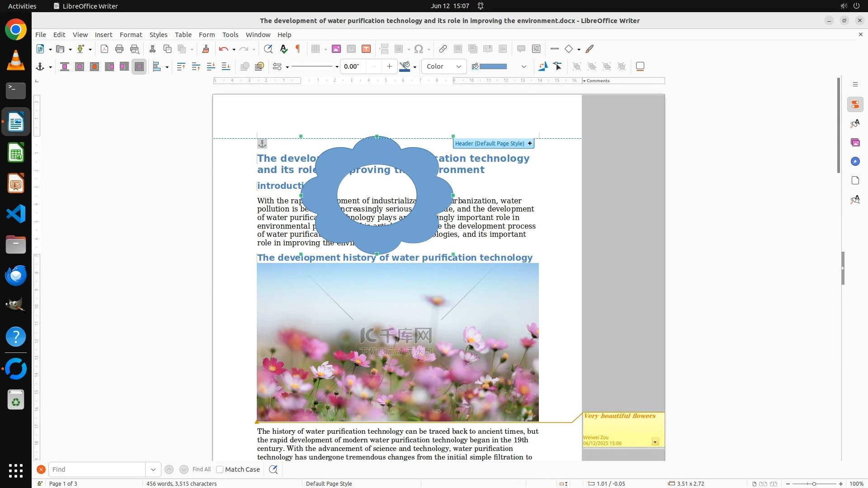868x488 pixels.
Task: Insert a text box from toolbar
Action: tap(366, 49)
